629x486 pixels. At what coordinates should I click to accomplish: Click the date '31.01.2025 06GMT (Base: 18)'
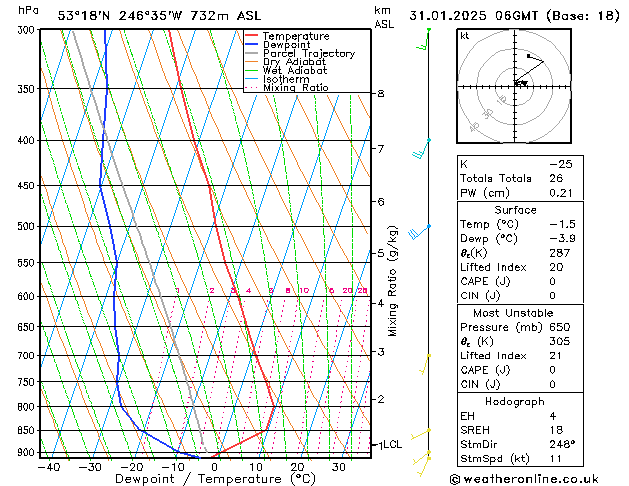coord(514,16)
